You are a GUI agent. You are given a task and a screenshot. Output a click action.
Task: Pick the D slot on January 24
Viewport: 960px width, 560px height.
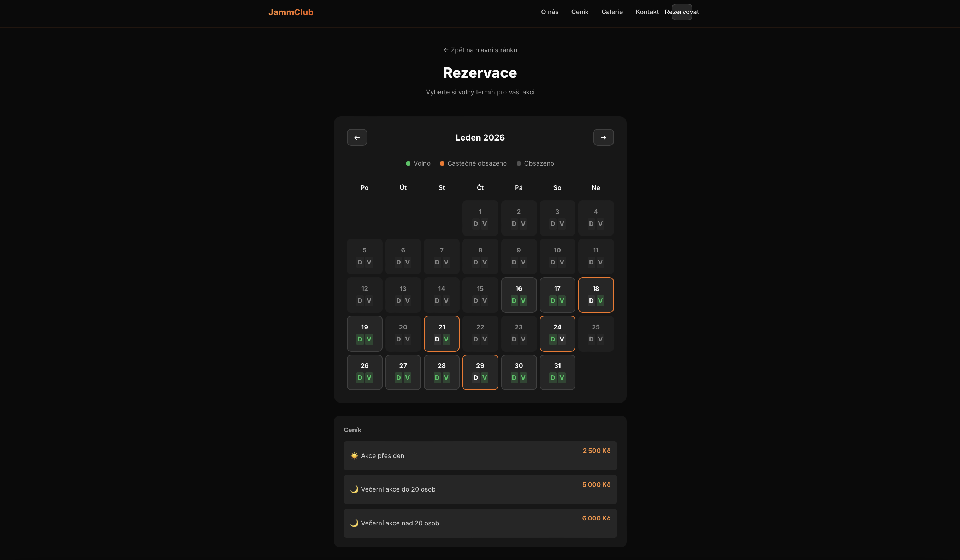pyautogui.click(x=552, y=339)
